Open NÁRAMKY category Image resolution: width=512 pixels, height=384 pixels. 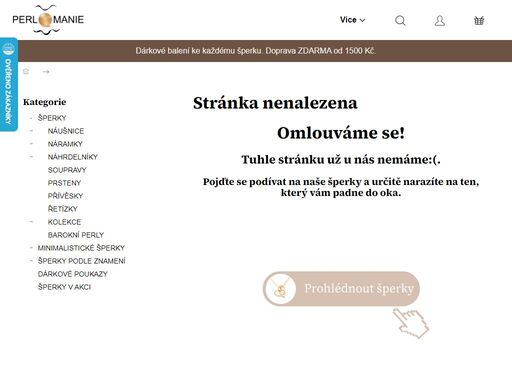click(65, 144)
